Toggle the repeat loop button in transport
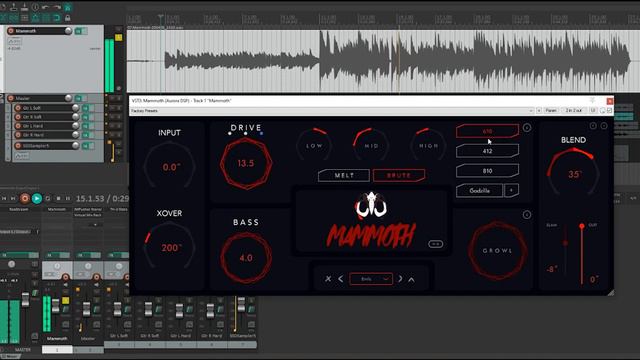The height and width of the screenshot is (360, 640). click(x=48, y=198)
